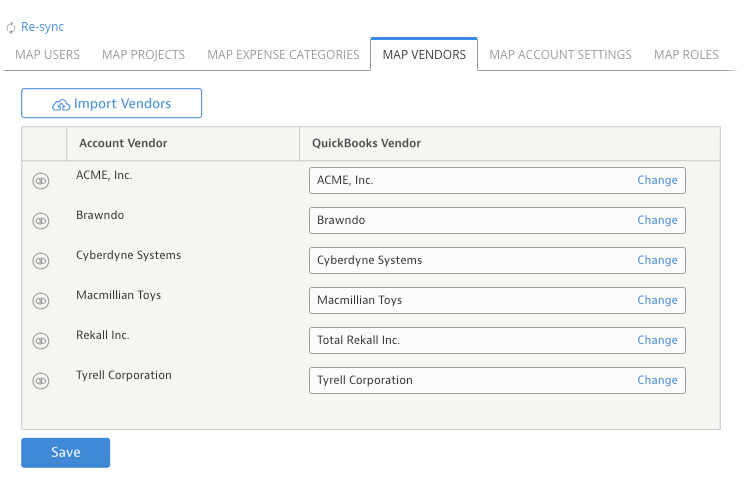
Task: Click the link icon beside Brawndo
Action: [41, 221]
